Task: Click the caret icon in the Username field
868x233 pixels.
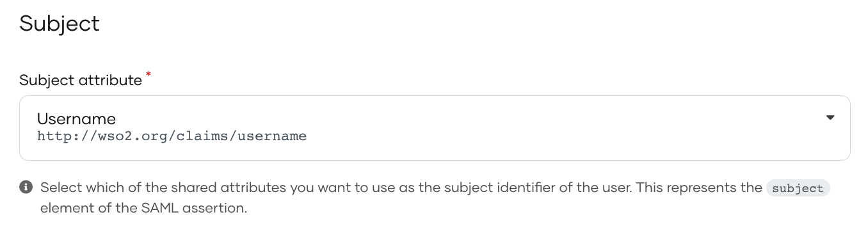Action: click(830, 118)
